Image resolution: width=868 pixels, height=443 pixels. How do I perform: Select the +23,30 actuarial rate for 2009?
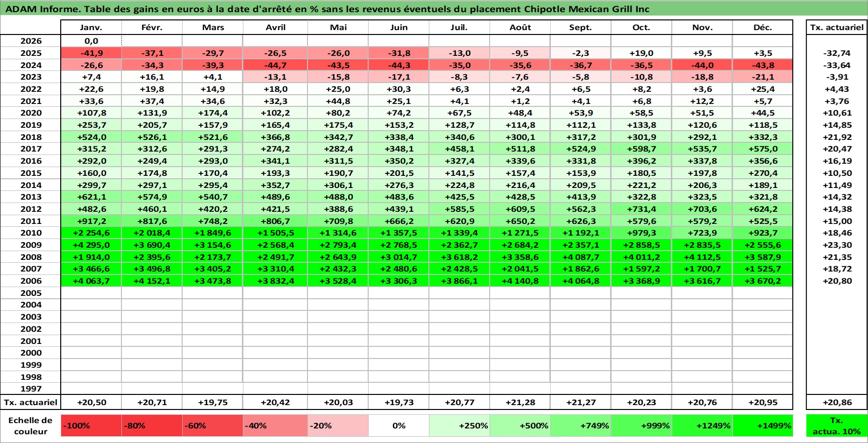point(837,245)
